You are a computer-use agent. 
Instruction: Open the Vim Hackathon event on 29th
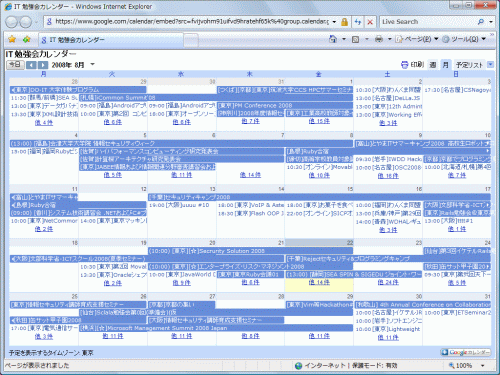(x=319, y=305)
